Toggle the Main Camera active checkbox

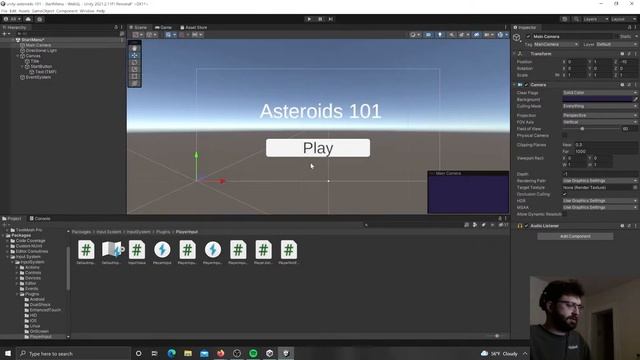click(528, 36)
